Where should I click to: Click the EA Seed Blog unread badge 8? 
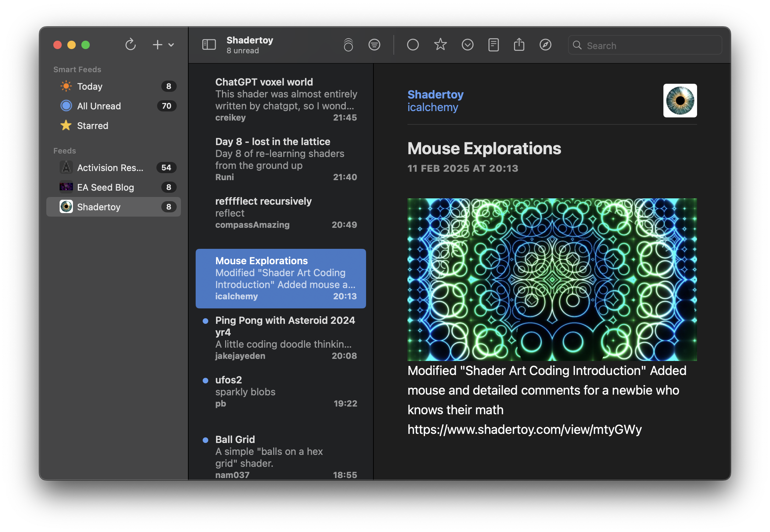tap(169, 187)
